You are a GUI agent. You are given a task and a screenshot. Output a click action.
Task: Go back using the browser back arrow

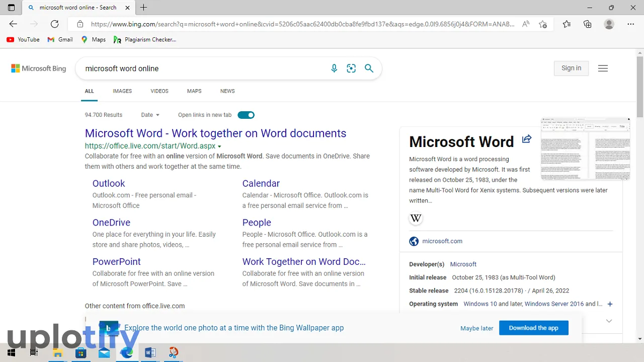[13, 24]
